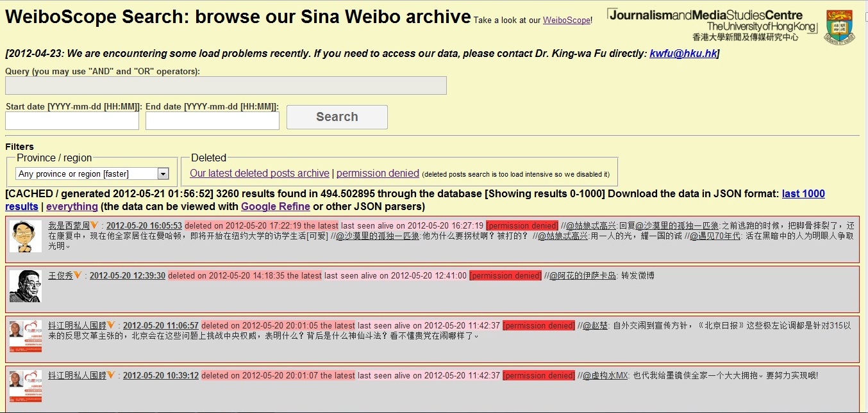Click the red 'permission denied' tag in 我是西蒙周's post
Viewport: 868px width, 413px height.
(x=522, y=225)
